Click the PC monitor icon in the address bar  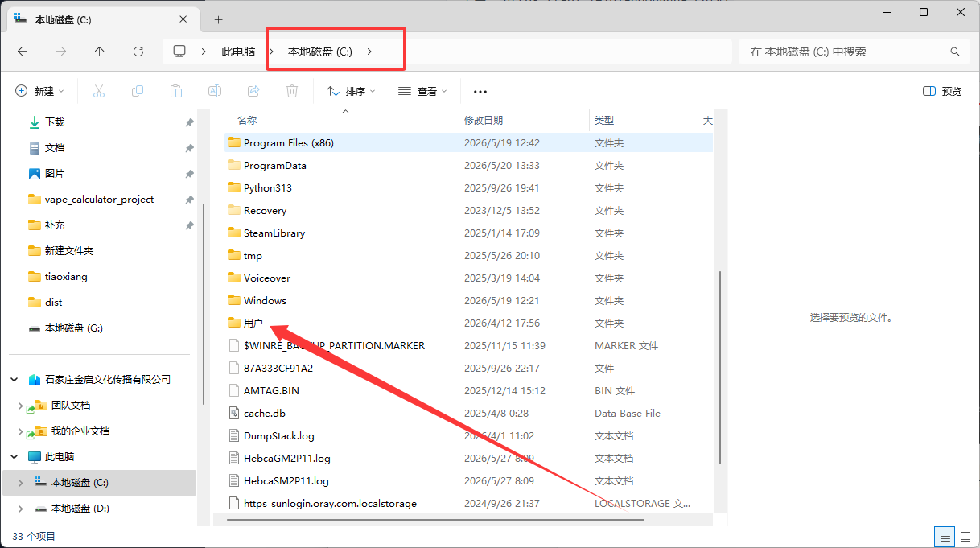pyautogui.click(x=179, y=51)
